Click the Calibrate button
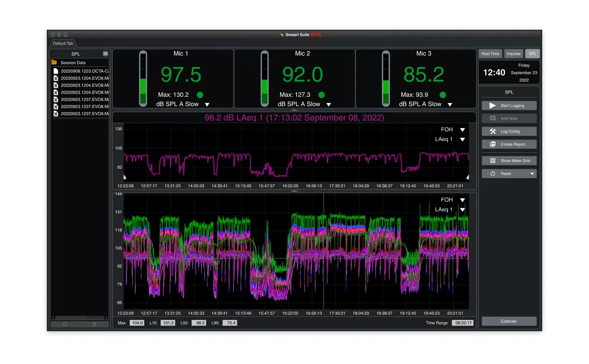Viewport: 589px width, 364px height. (509, 321)
